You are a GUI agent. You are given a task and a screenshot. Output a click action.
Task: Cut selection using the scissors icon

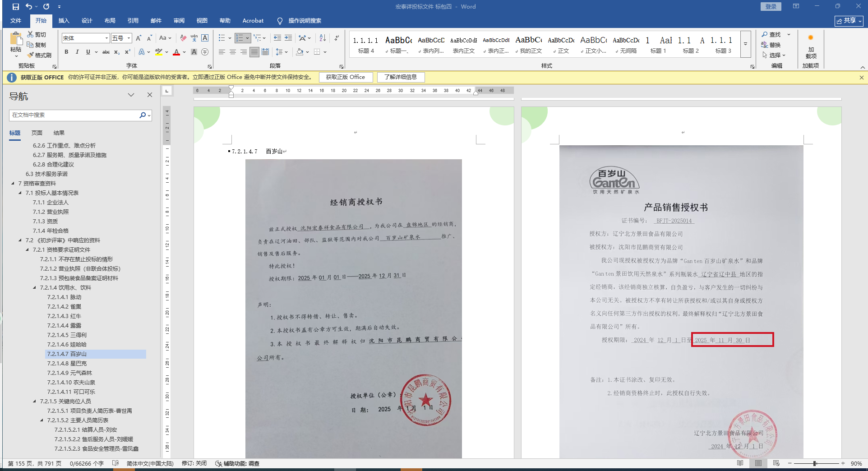[37, 34]
